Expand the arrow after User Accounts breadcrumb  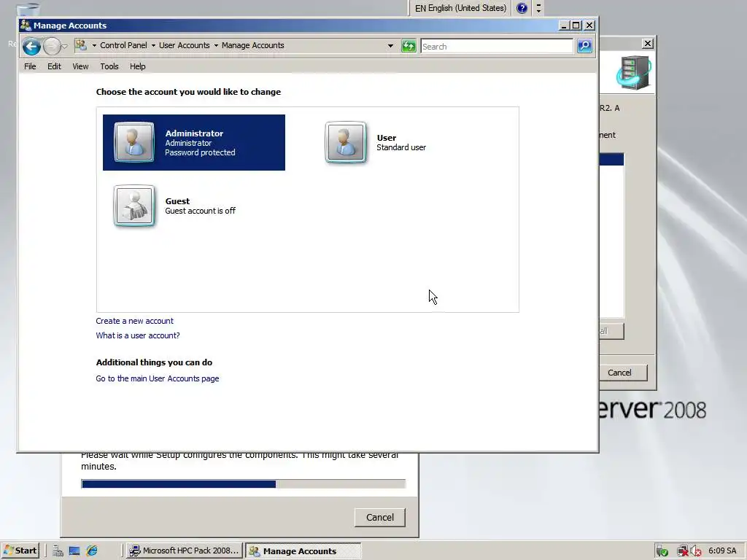click(x=216, y=45)
